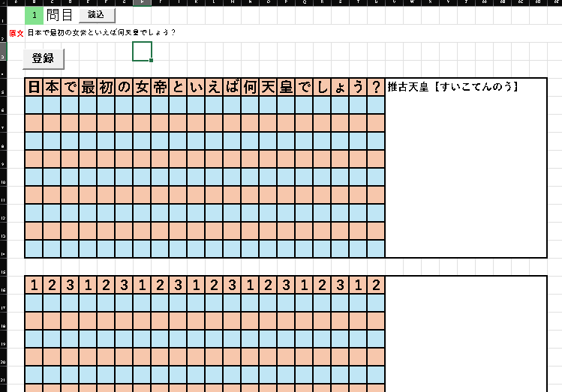Screen dimensions: 562x392
Task: Select row header 10
Action: click(x=3, y=177)
